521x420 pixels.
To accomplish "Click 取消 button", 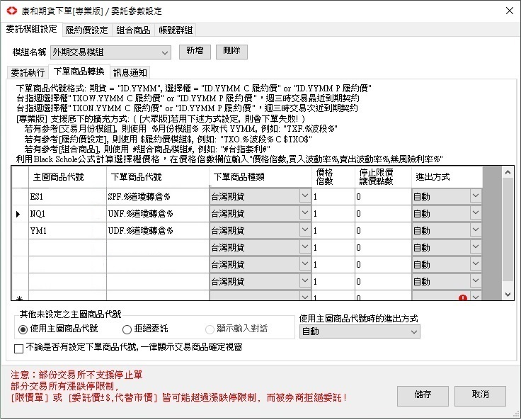I will 480,396.
